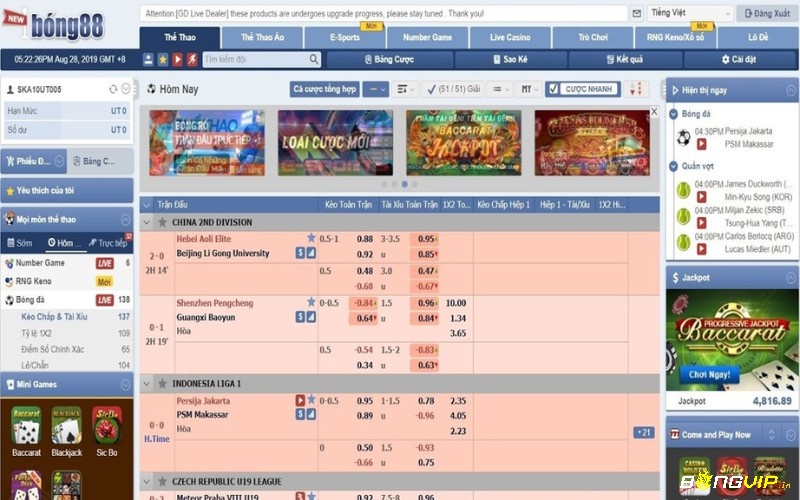Open the E-Sports tab

pos(345,37)
